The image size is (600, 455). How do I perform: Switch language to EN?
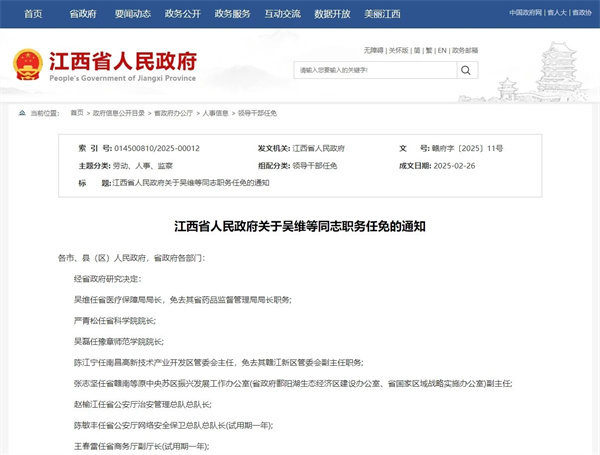[x=440, y=49]
